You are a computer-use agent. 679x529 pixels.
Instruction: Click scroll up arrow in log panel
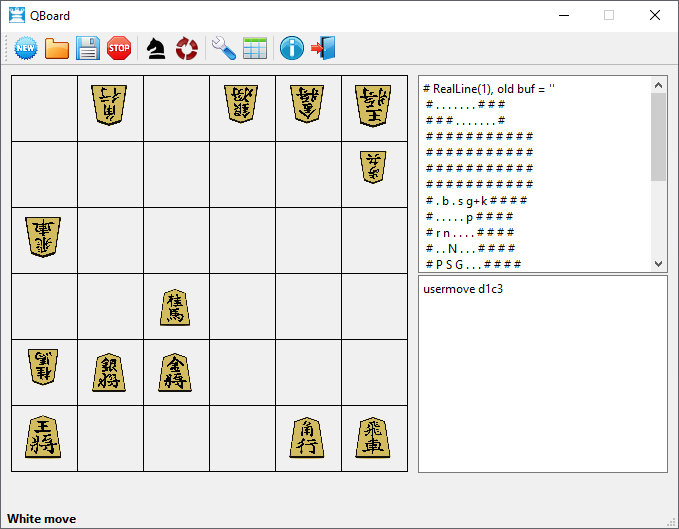(659, 85)
